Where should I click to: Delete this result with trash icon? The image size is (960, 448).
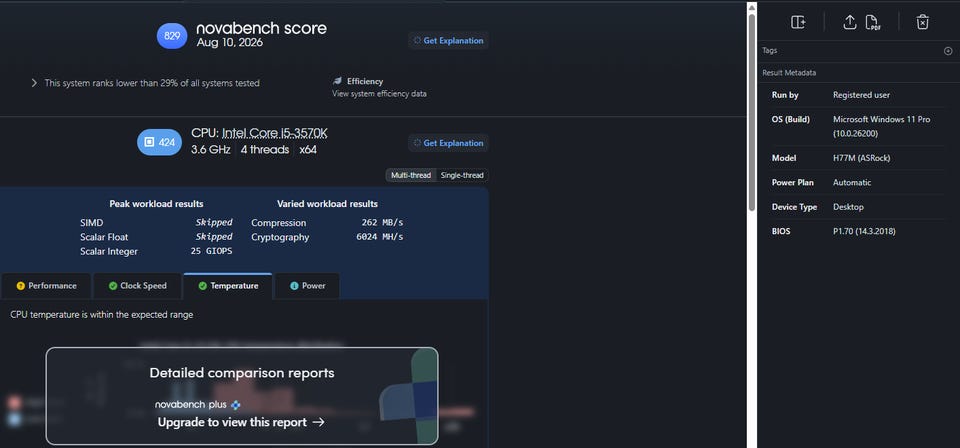click(922, 22)
